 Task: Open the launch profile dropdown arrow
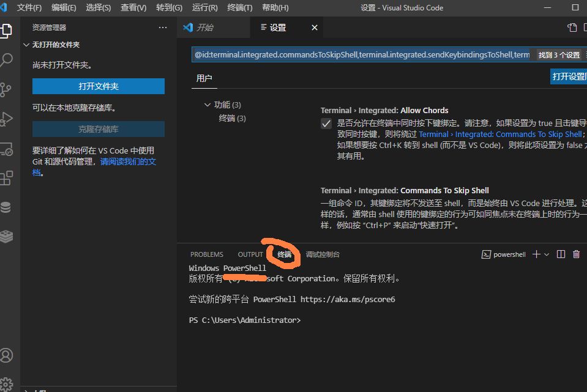tap(547, 254)
